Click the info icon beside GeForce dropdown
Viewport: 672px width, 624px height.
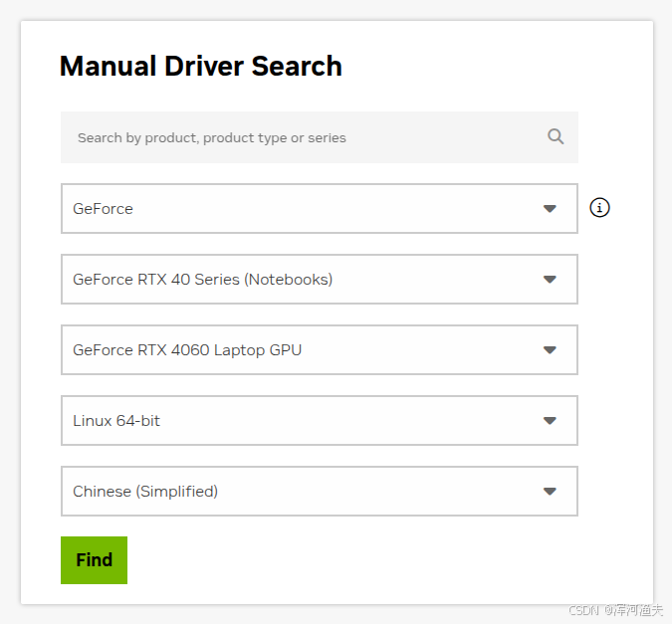[599, 208]
